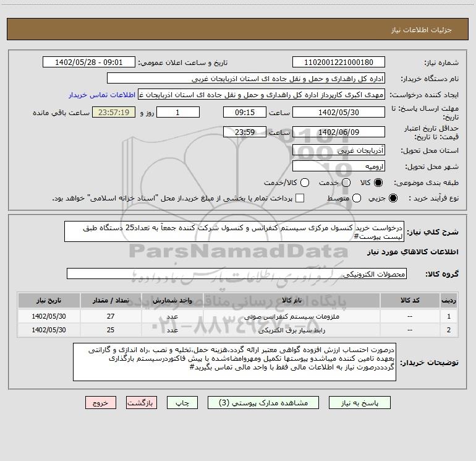Click the row 2 date 1402/05/30
Viewport: 476px width, 461px height.
point(49,330)
